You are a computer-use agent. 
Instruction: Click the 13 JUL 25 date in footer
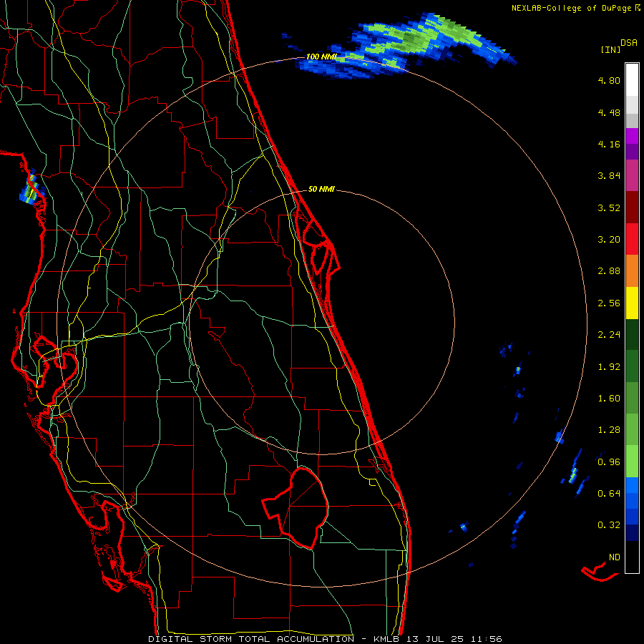pyautogui.click(x=435, y=639)
